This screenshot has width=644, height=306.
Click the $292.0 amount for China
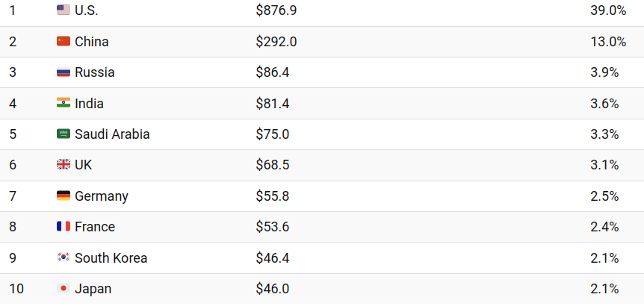(x=276, y=42)
